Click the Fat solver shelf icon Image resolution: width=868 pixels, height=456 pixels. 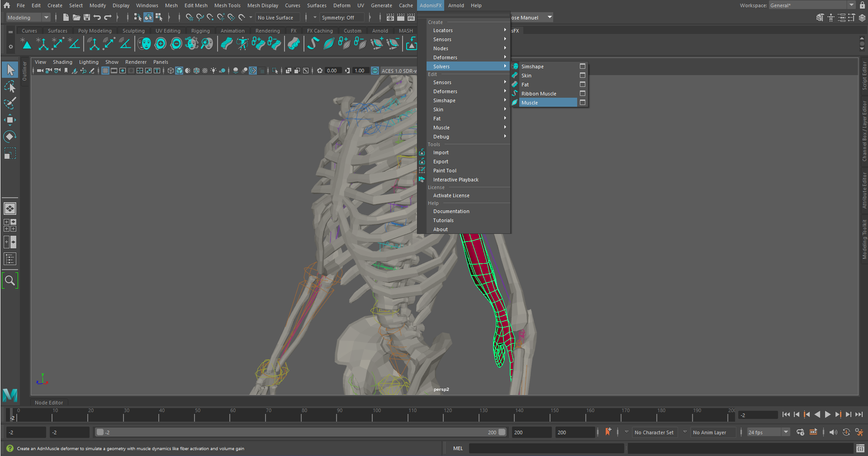pos(294,43)
